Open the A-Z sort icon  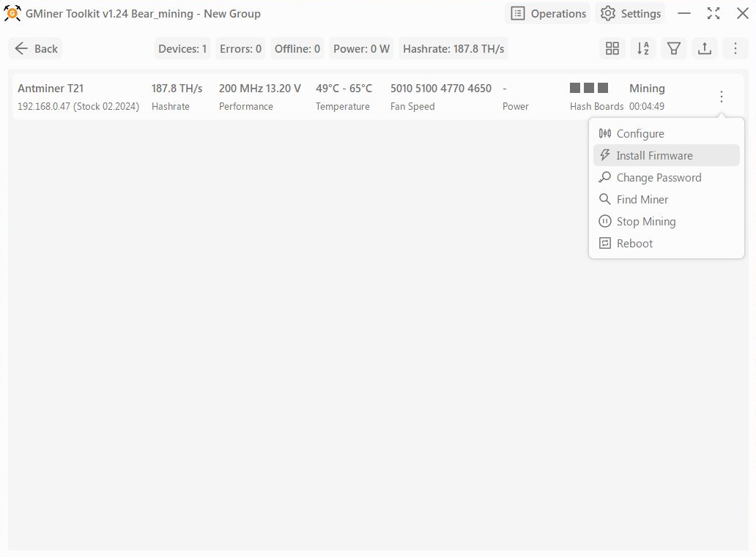642,48
